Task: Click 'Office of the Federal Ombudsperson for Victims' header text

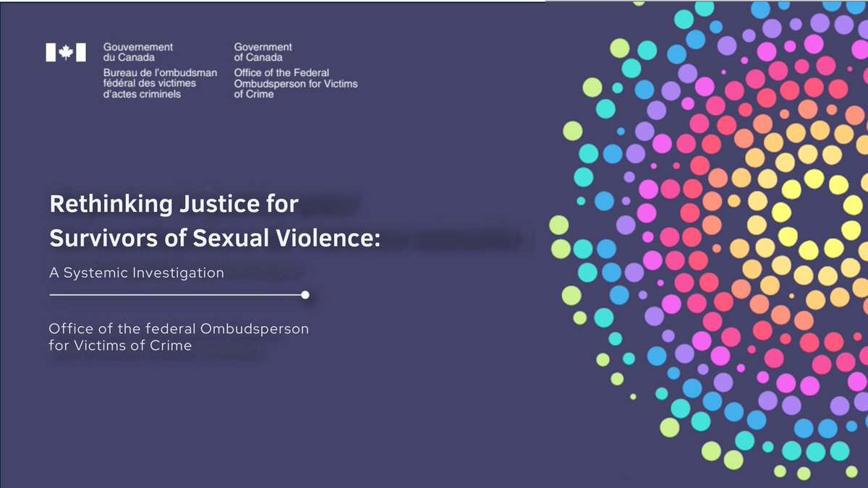Action: (x=295, y=78)
